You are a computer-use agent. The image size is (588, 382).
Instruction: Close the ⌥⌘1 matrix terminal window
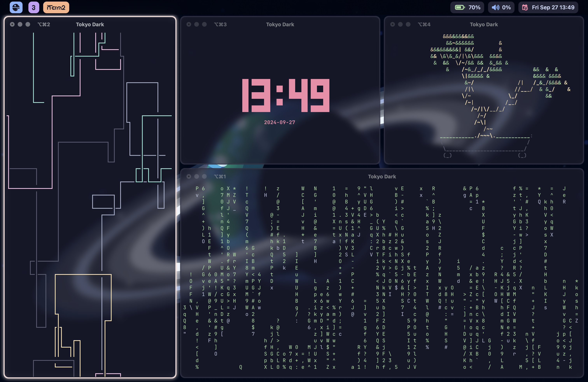point(189,176)
